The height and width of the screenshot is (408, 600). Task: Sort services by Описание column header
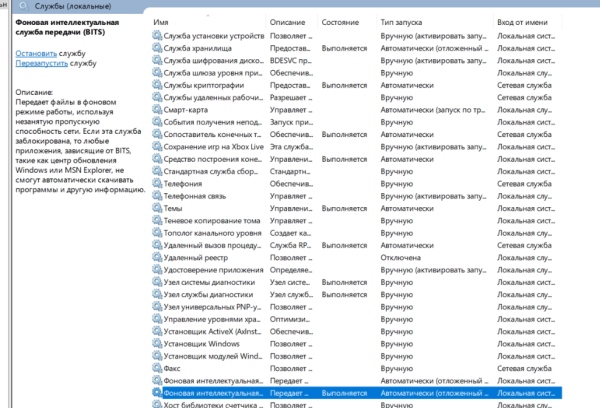pos(287,22)
